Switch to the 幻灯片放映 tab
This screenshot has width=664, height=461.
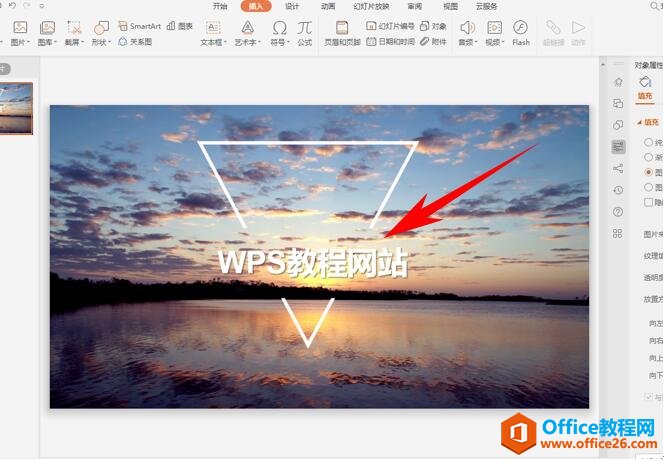click(x=371, y=6)
